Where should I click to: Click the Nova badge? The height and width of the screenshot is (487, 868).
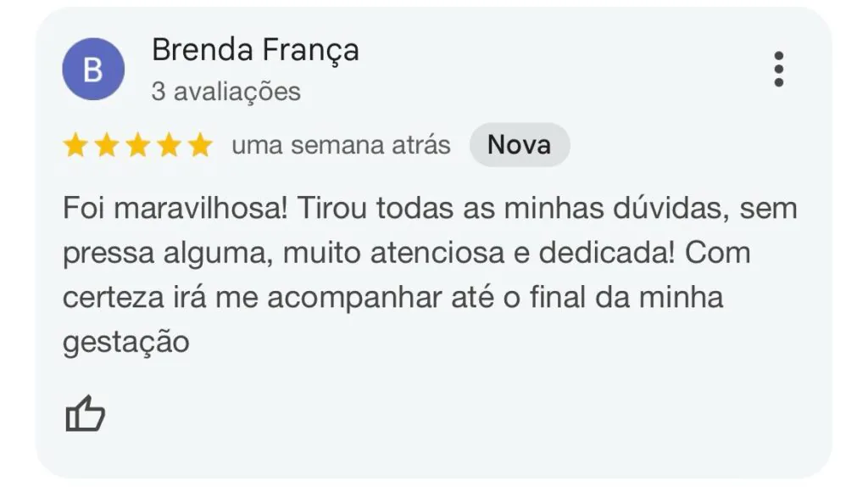tap(520, 145)
